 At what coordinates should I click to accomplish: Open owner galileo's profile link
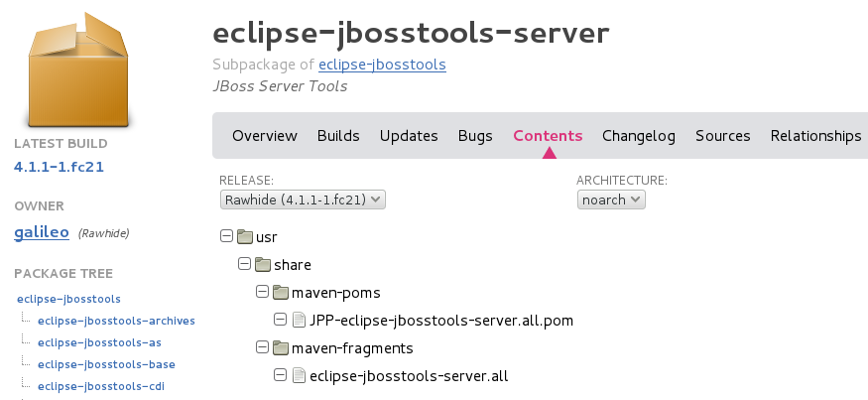(42, 233)
